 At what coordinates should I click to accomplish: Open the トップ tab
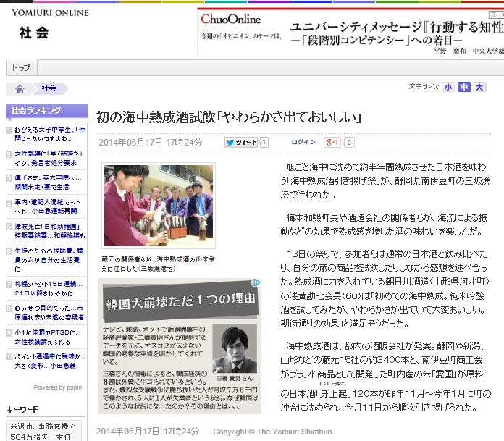(x=21, y=68)
